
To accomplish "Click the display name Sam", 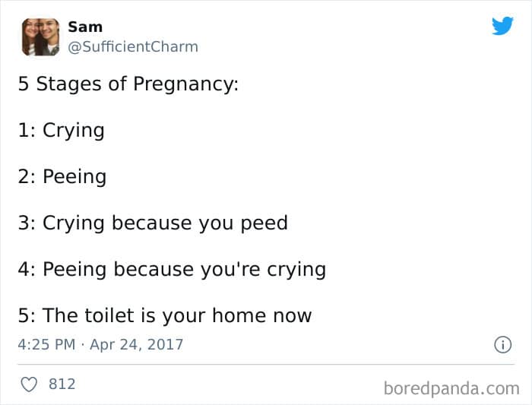I will click(x=85, y=27).
